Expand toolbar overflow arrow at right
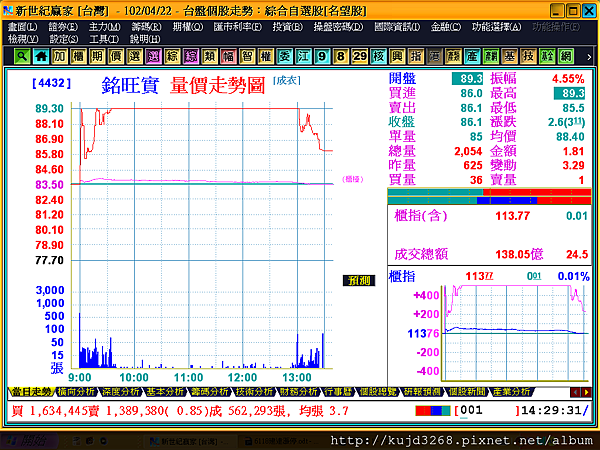 [x=589, y=57]
